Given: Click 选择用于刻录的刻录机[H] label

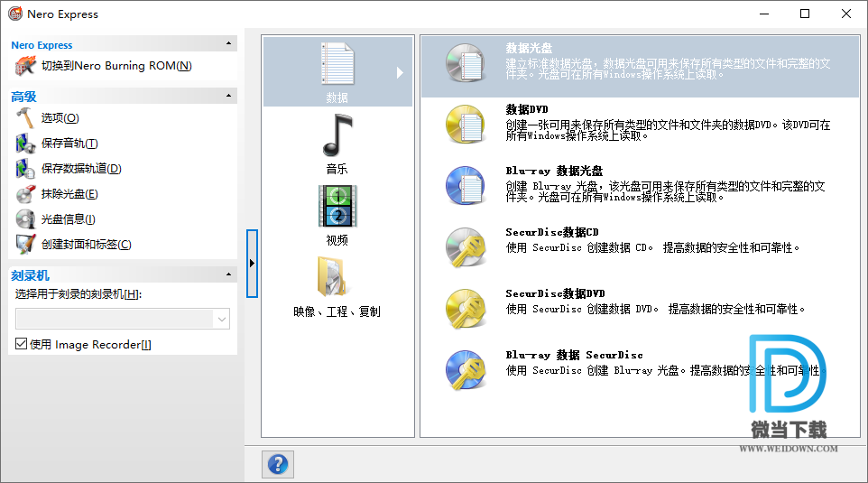Looking at the screenshot, I should coord(78,294).
